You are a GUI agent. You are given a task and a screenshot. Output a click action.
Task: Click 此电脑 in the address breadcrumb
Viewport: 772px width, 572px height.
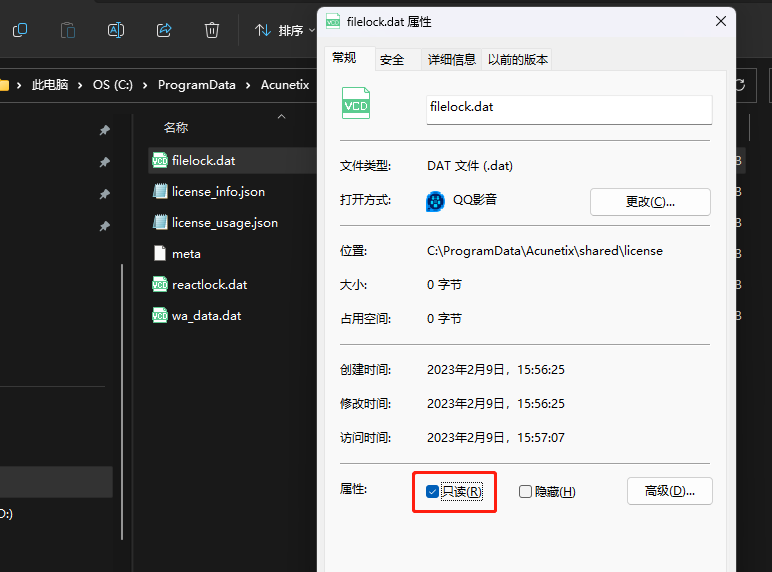[x=50, y=85]
